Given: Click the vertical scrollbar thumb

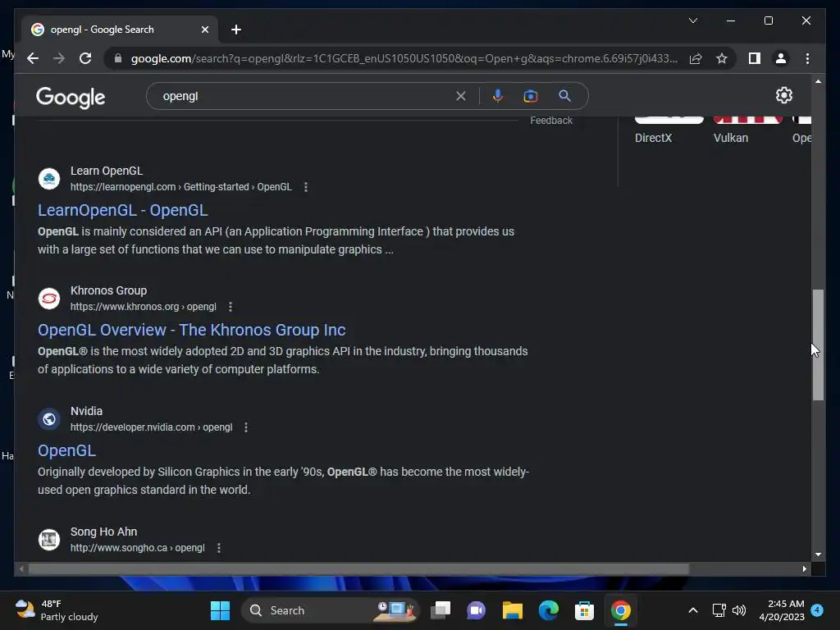Looking at the screenshot, I should coord(818,345).
